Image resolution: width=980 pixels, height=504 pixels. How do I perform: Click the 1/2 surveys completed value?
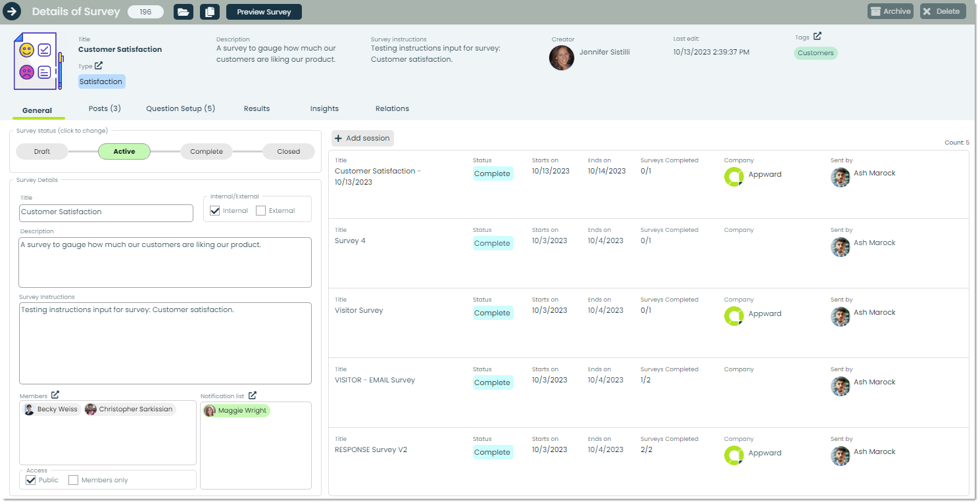(x=645, y=380)
